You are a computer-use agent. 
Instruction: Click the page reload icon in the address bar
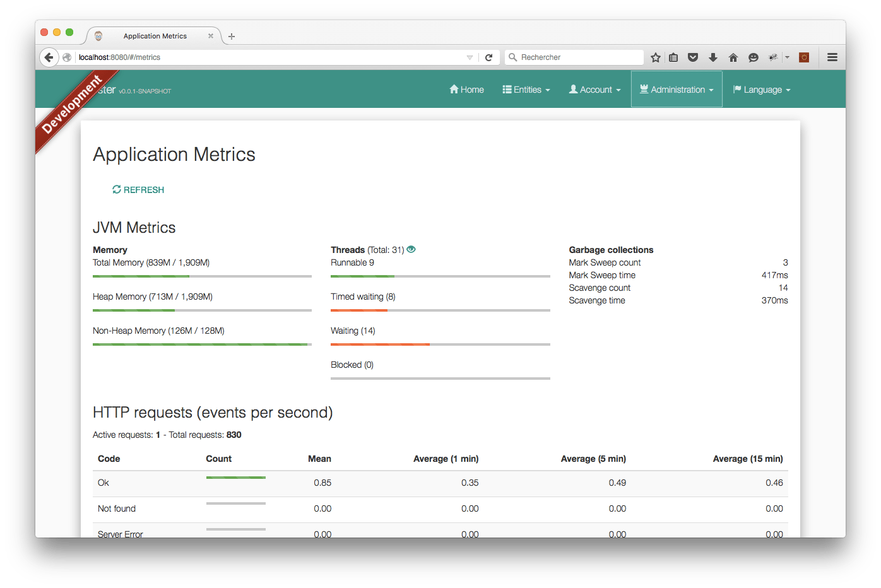point(489,57)
